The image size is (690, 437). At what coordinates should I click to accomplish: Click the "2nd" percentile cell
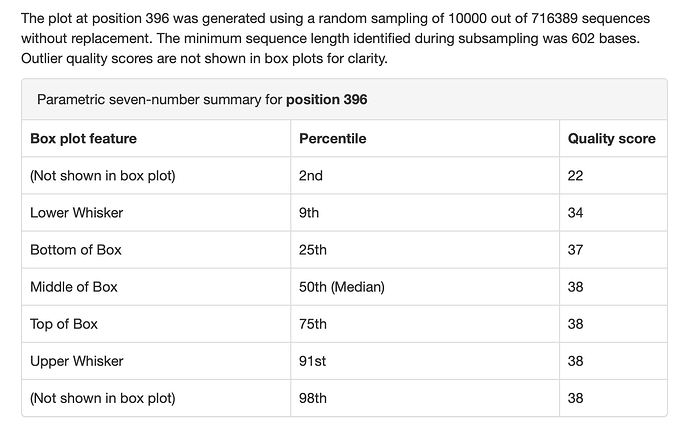311,176
